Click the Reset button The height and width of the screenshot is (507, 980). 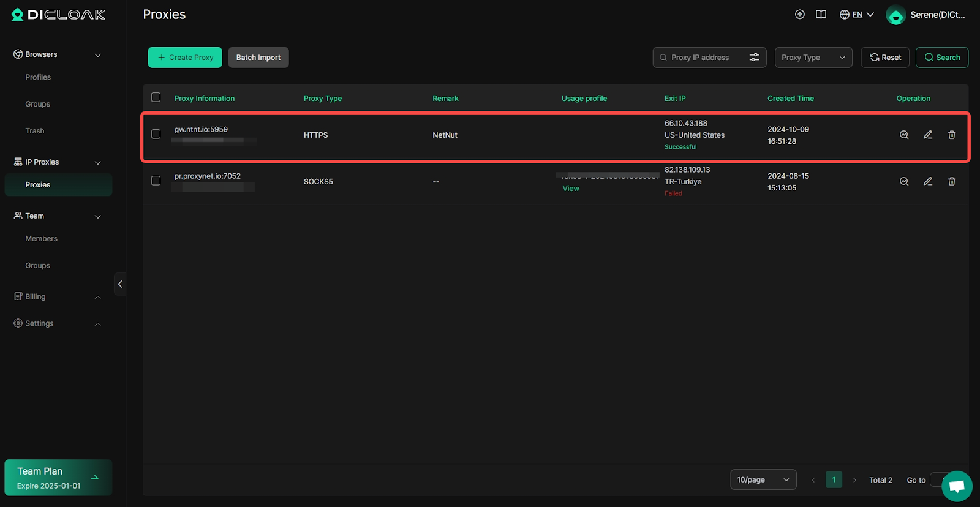click(x=885, y=58)
